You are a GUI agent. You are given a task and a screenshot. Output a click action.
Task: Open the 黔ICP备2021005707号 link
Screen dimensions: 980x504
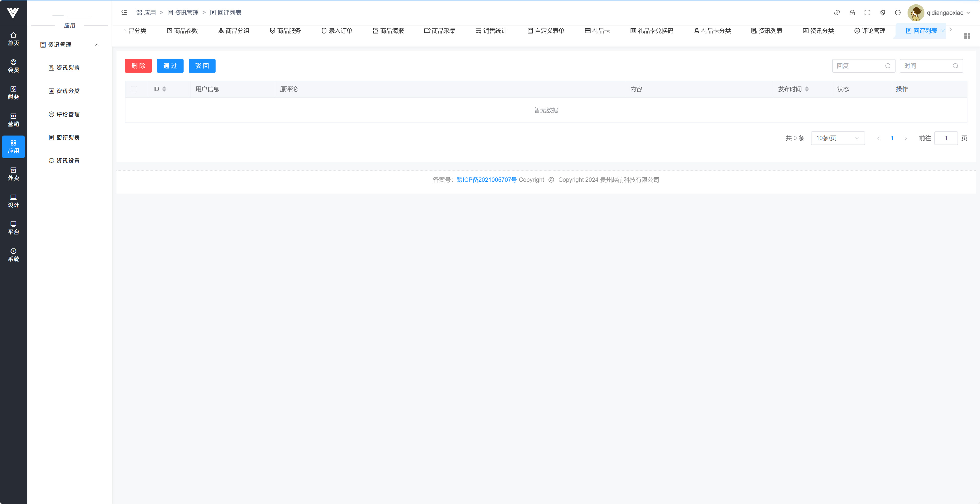[x=486, y=180]
